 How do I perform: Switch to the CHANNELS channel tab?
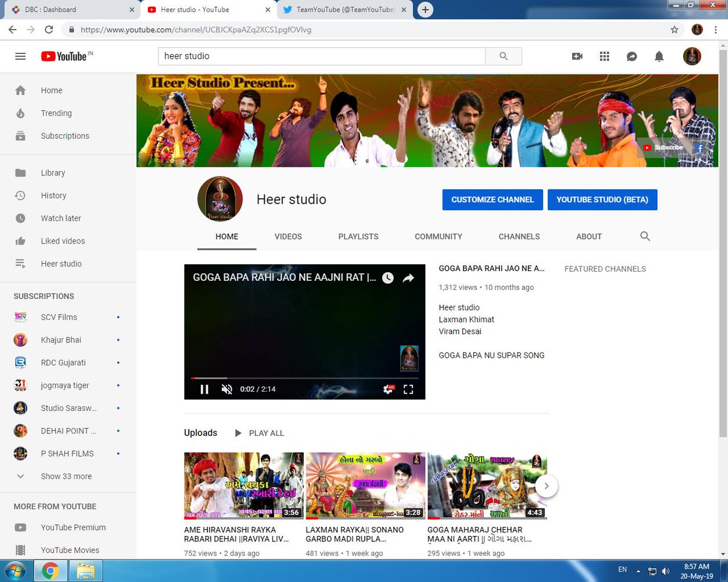tap(519, 236)
